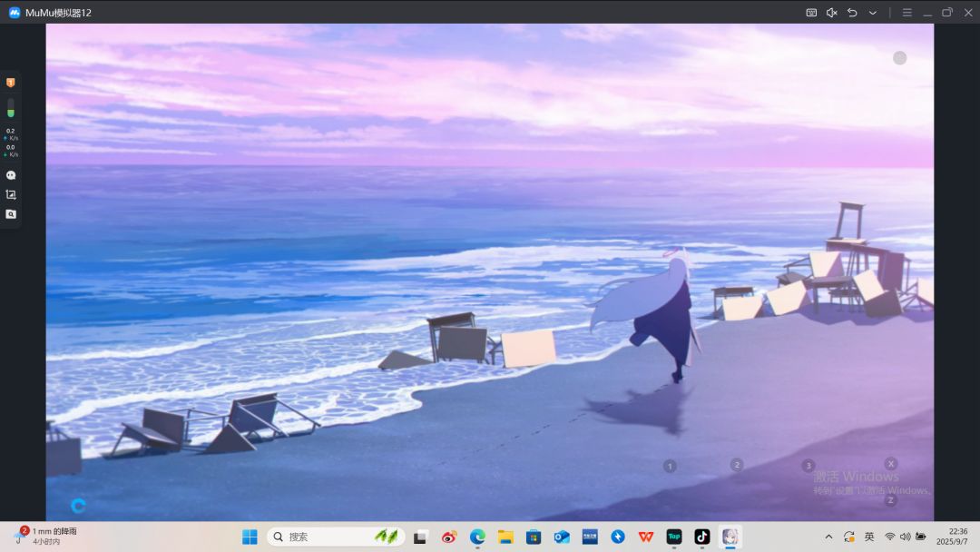Launch Weibo from the taskbar
This screenshot has width=980, height=552.
point(449,537)
